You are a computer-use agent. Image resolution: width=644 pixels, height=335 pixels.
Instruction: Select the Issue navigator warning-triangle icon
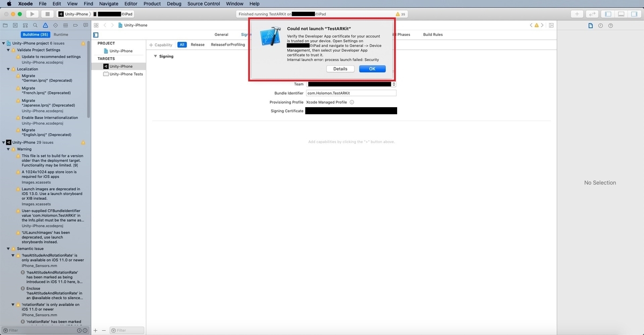click(x=45, y=25)
